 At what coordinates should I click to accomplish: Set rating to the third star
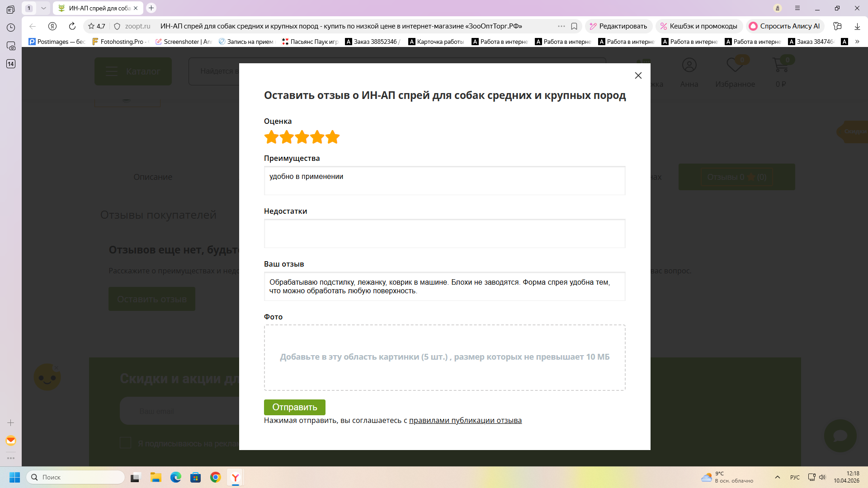click(302, 137)
